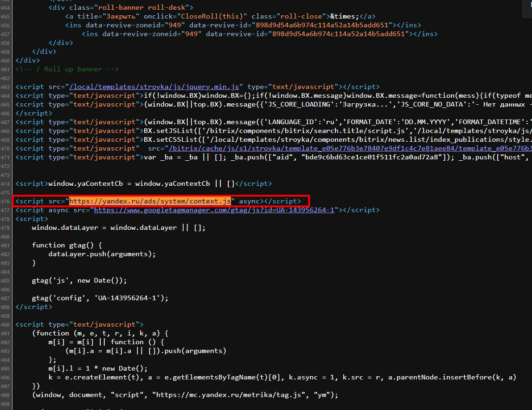Click the closing </script> tag on line 488

(34, 307)
